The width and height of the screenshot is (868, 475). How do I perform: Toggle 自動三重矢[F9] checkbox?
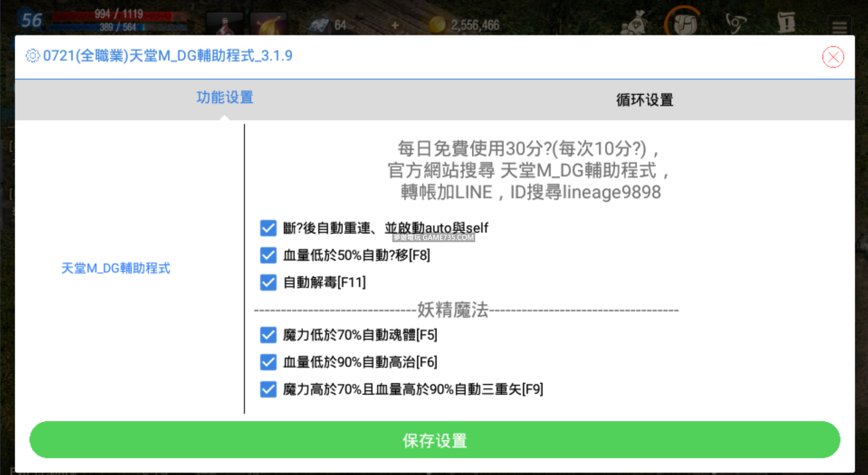click(268, 389)
